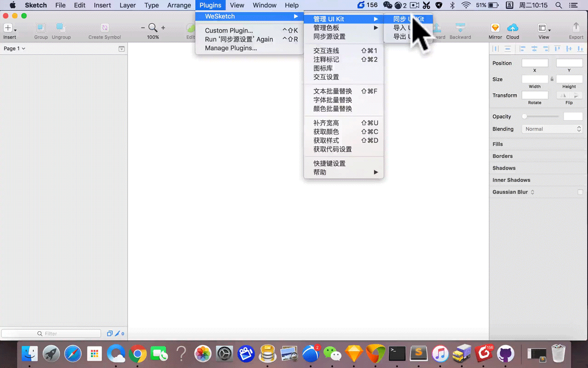Click the Group toolbar icon

[x=41, y=28]
